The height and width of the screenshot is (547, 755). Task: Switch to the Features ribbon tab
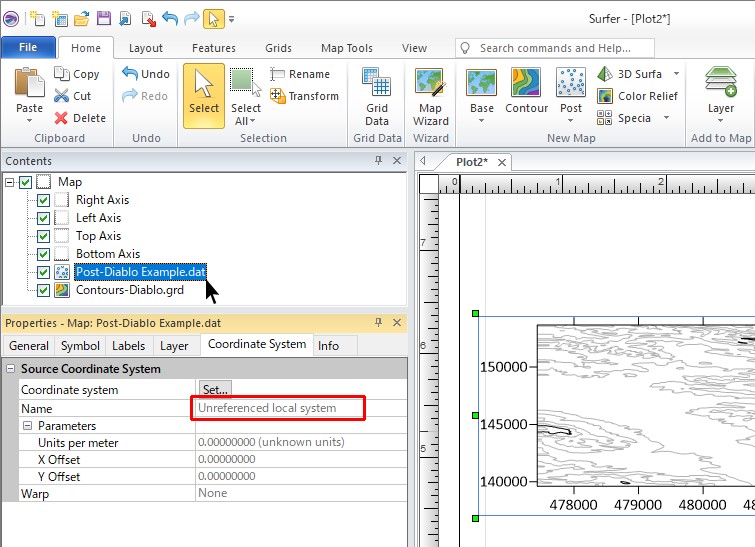pos(214,48)
